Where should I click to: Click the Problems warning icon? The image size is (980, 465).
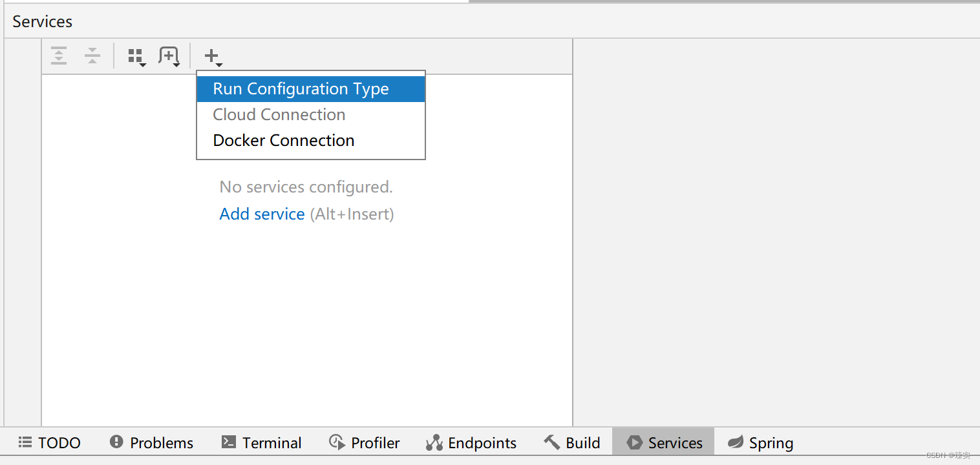coord(116,442)
